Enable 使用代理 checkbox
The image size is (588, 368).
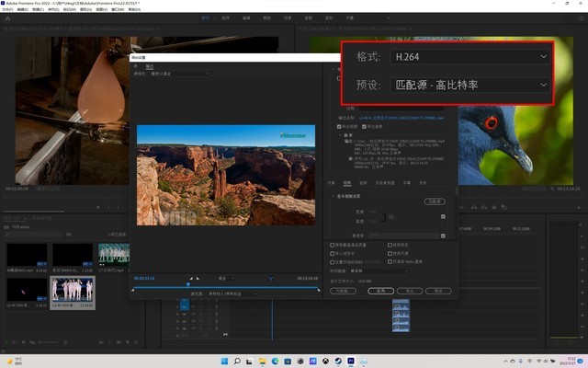tap(390, 254)
